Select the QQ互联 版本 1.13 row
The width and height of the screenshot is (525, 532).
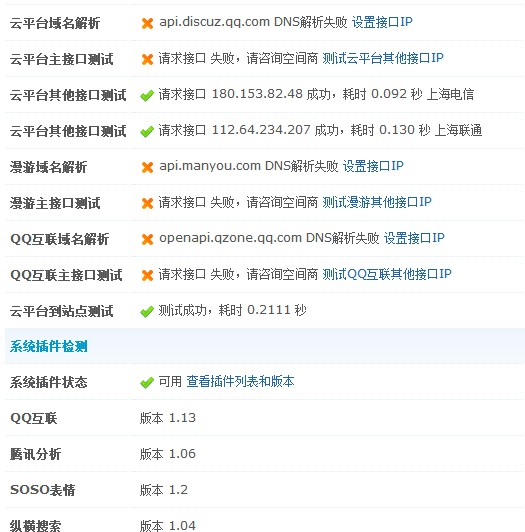265,418
